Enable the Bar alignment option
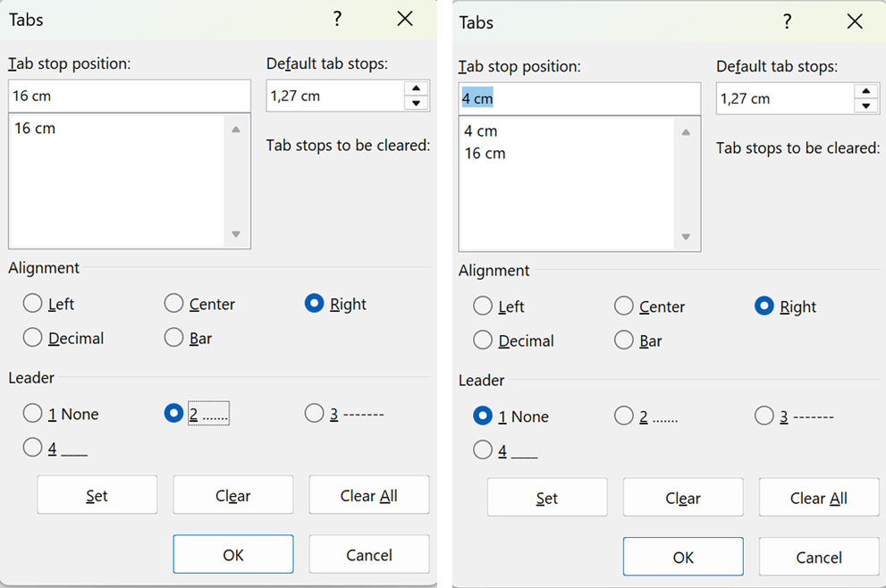Image resolution: width=886 pixels, height=588 pixels. point(173,338)
